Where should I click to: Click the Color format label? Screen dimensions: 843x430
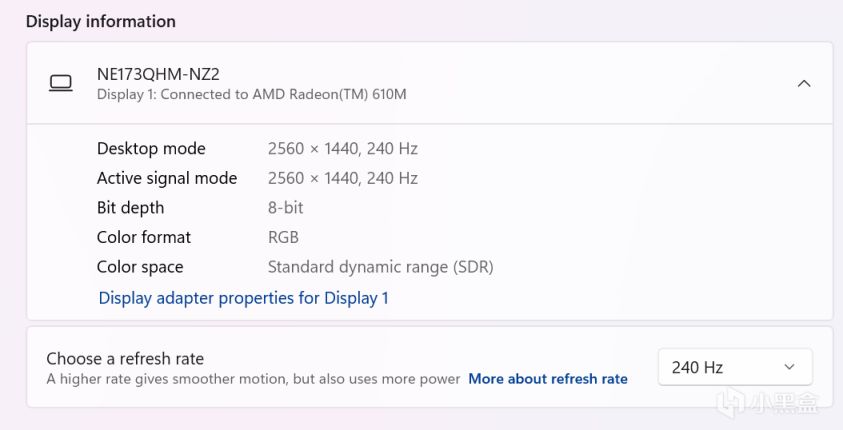coord(144,237)
